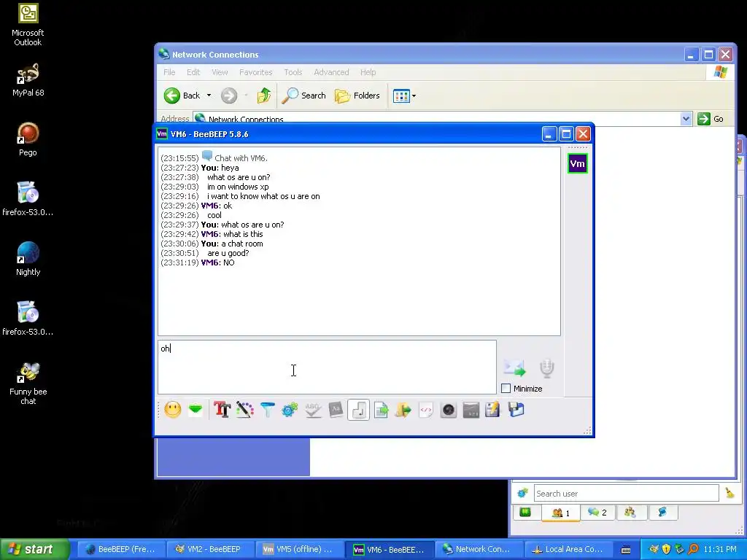Screen dimensions: 747x560
Task: Switch to the green home tab
Action: pos(525,513)
